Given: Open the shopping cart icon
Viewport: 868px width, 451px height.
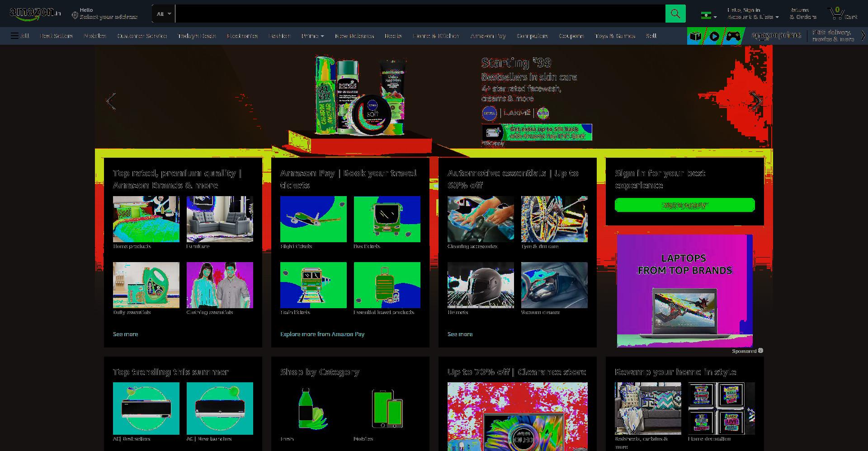Looking at the screenshot, I should pyautogui.click(x=843, y=14).
